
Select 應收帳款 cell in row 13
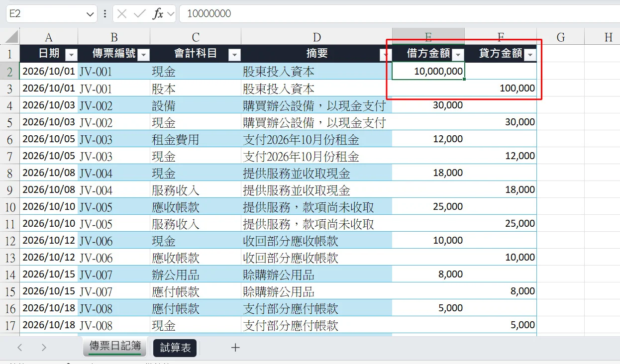point(196,258)
